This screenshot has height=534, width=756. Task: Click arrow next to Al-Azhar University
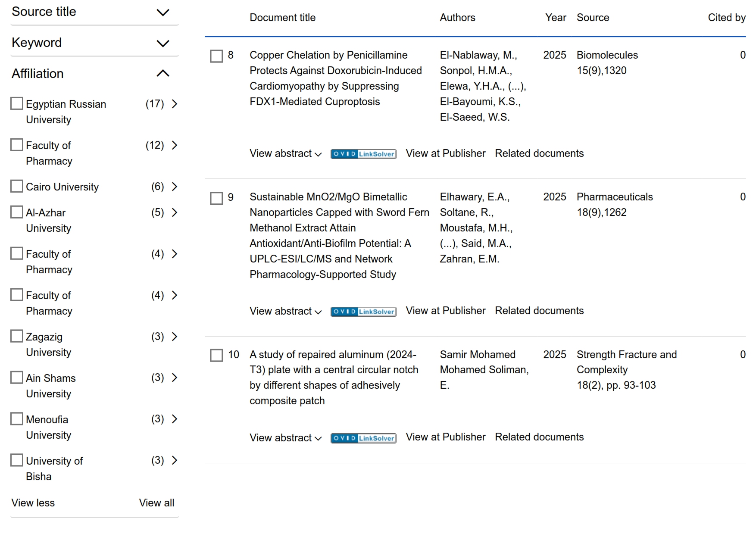click(175, 212)
